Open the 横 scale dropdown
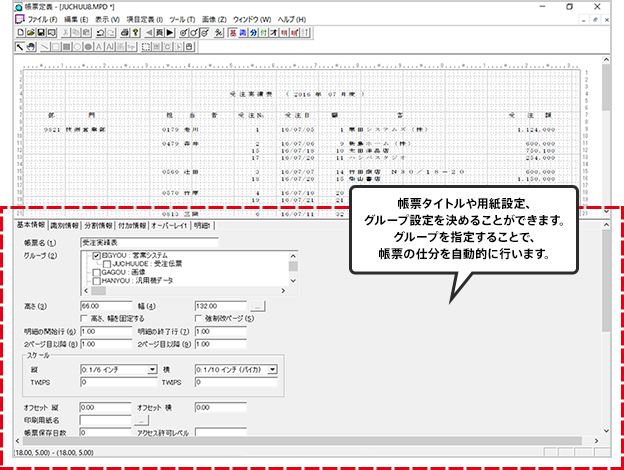The height and width of the screenshot is (470, 624). pos(273,369)
